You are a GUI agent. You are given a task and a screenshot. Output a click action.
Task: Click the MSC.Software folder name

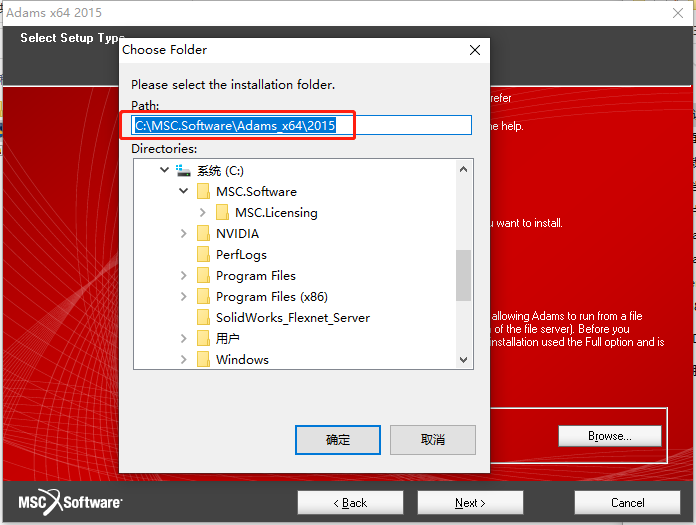256,191
